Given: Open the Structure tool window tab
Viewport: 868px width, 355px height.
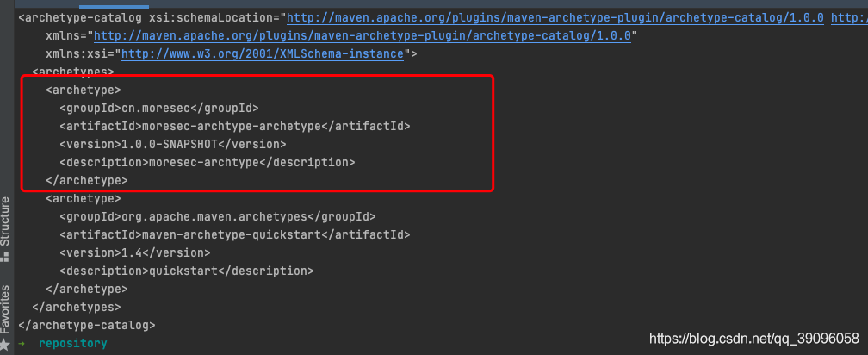Looking at the screenshot, I should 5,221.
